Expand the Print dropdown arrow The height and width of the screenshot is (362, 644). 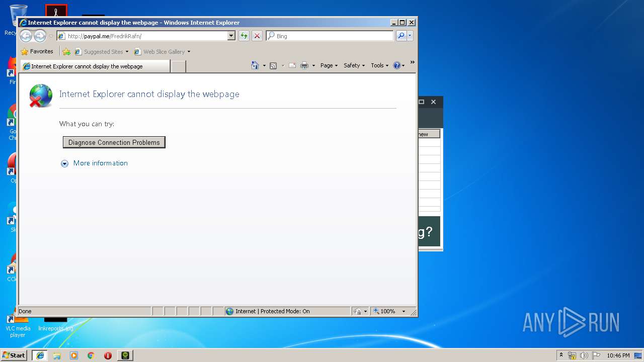point(313,65)
